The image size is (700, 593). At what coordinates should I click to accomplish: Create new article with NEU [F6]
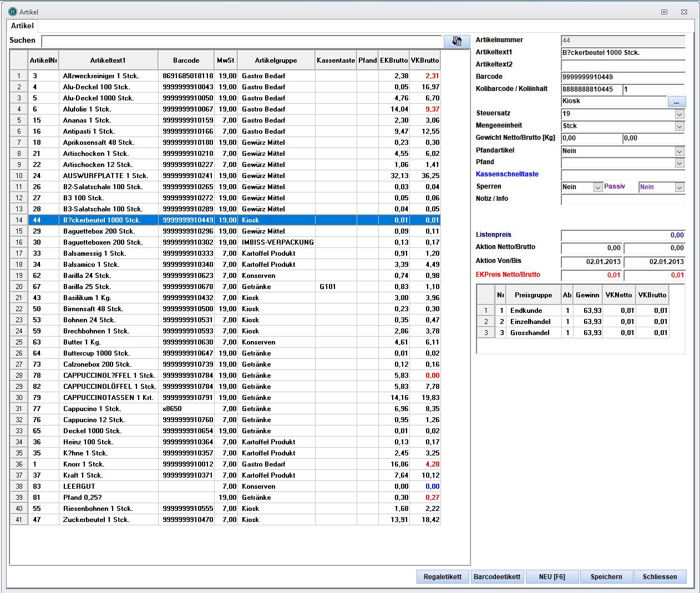tap(552, 577)
